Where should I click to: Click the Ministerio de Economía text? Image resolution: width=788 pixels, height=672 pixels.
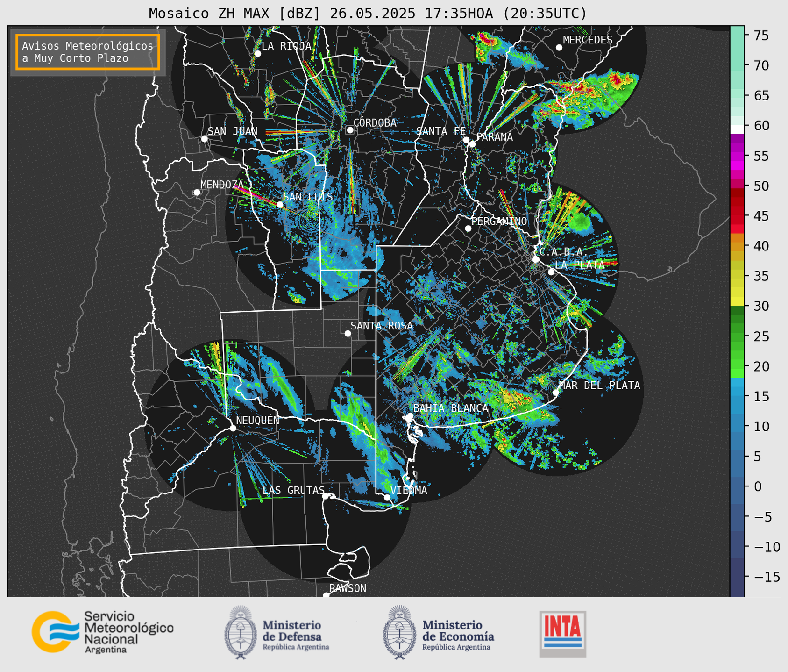point(458,635)
